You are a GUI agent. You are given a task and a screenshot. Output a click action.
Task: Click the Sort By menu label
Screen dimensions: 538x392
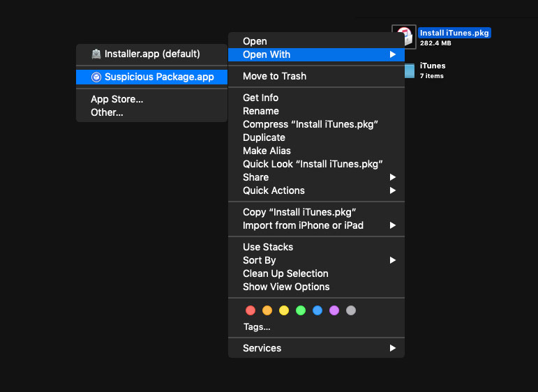pyautogui.click(x=259, y=260)
